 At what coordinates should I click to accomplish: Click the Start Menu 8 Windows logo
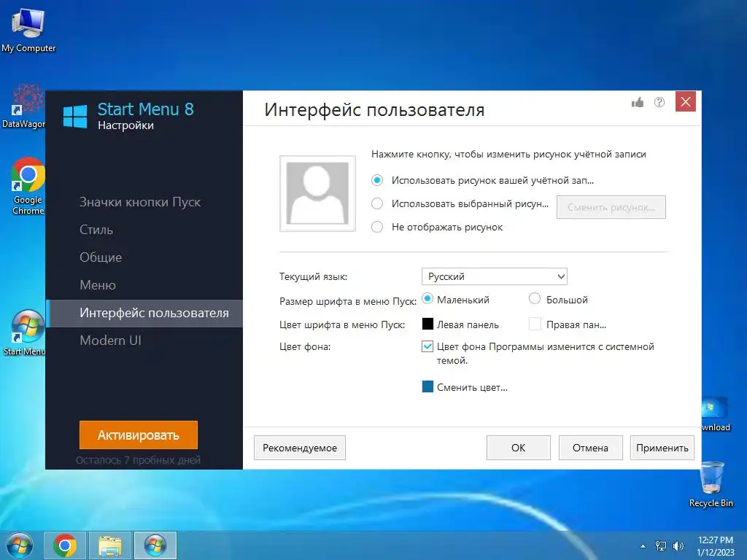[x=75, y=116]
